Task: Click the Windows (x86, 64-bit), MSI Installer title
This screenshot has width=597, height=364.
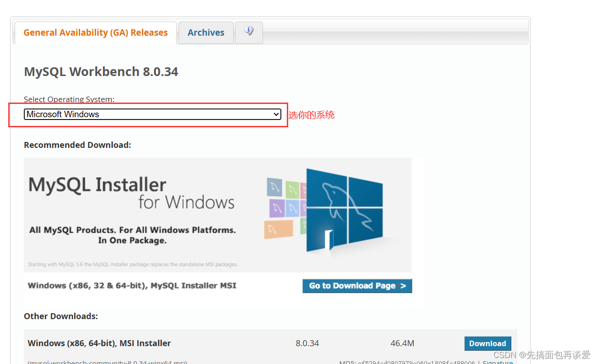Action: [x=99, y=343]
